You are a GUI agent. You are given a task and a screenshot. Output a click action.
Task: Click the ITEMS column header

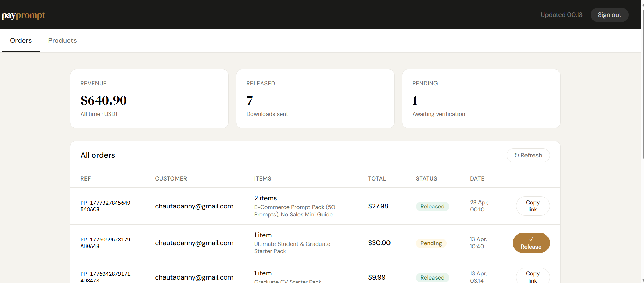(262, 178)
